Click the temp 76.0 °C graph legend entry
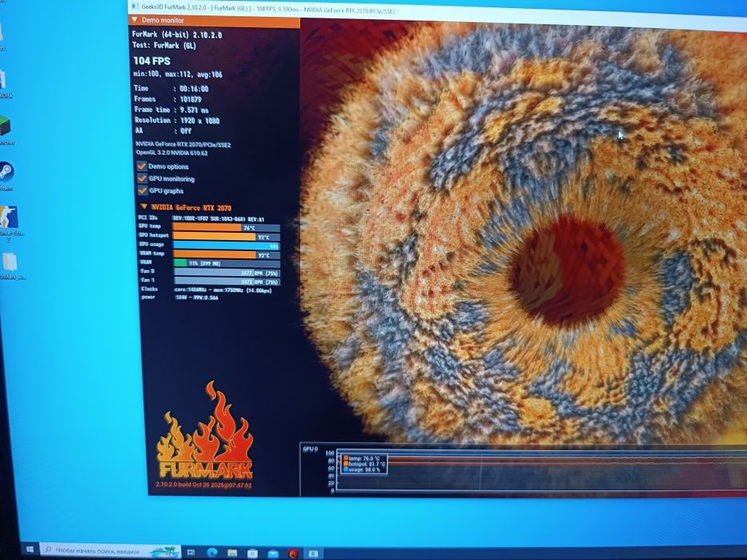Screen dimensions: 747x560 tap(361, 458)
